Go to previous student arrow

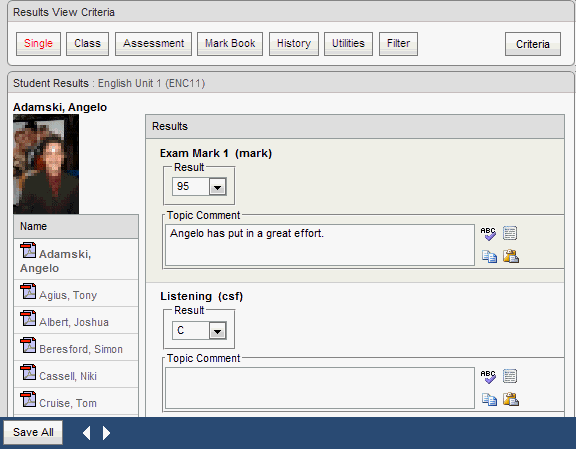86,433
